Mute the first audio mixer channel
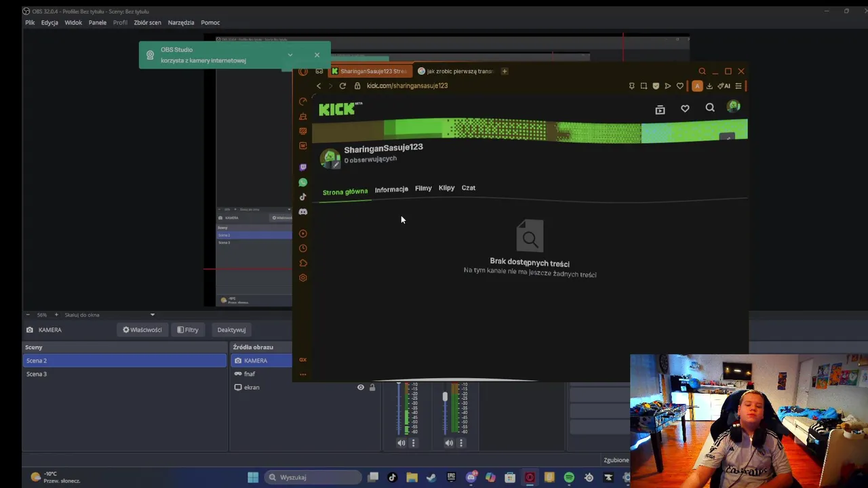The height and width of the screenshot is (488, 868). click(x=401, y=443)
